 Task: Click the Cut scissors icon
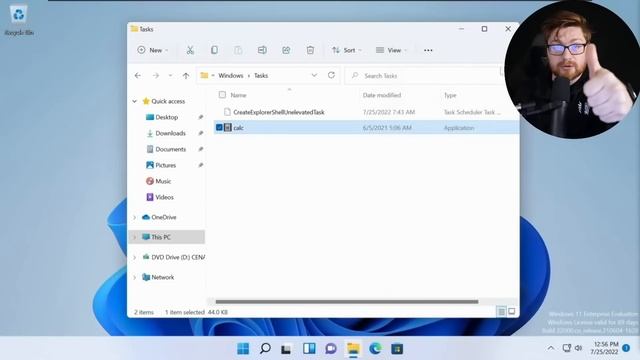coord(190,50)
